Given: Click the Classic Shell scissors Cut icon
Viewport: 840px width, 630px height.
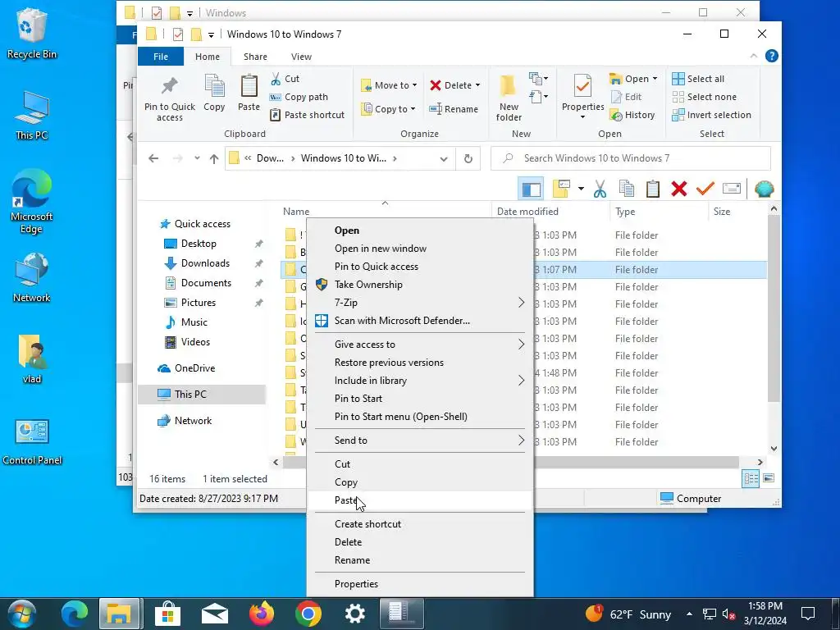Looking at the screenshot, I should (600, 189).
